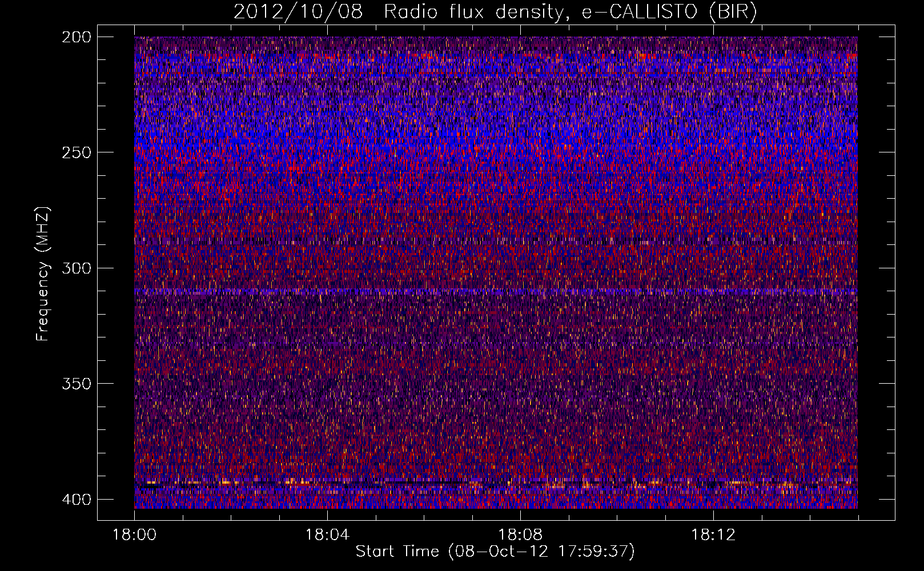Click the time axis tick label '18:00'

(x=135, y=535)
